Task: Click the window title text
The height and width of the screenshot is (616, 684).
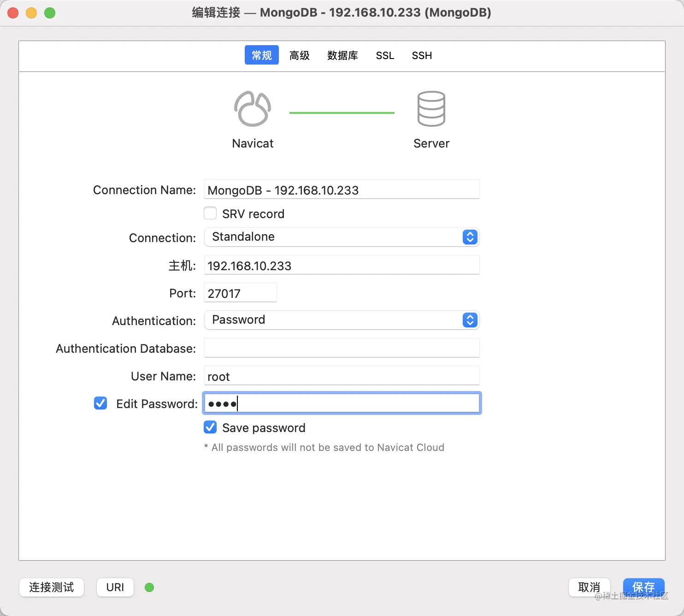Action: [342, 12]
